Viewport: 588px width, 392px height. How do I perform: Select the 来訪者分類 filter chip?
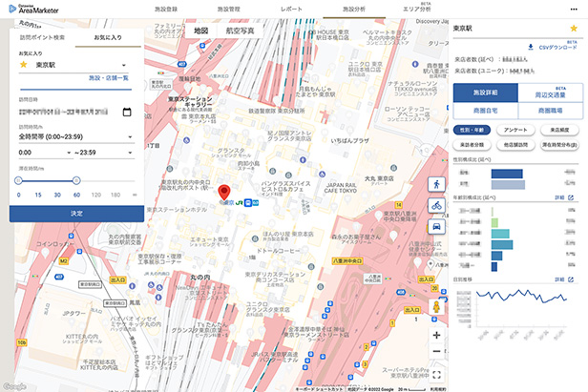pos(472,145)
